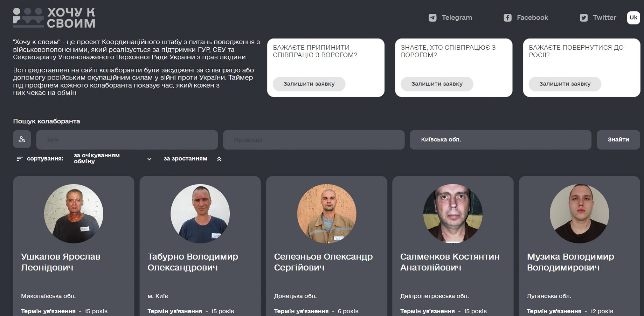Click the Пошук колаборанта heading

47,121
